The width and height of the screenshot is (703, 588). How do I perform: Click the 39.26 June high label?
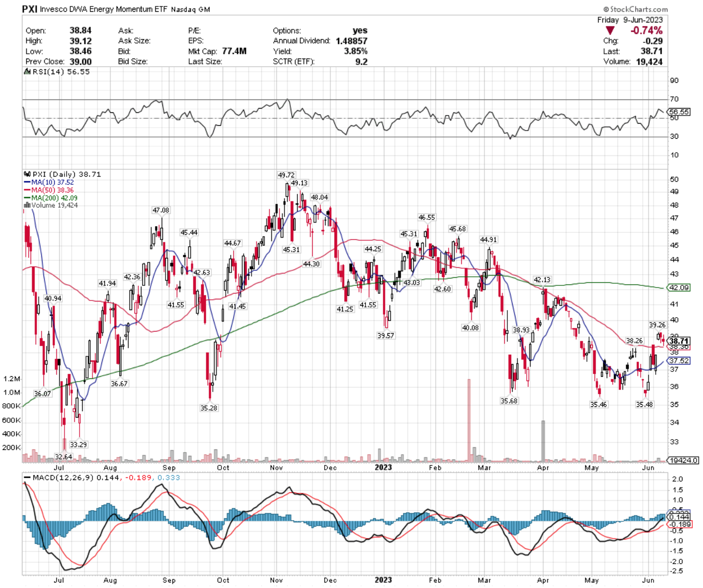pos(657,325)
